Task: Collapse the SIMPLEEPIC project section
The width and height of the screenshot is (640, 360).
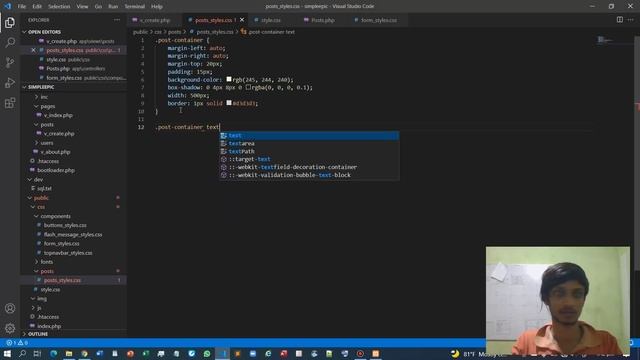Action: pos(41,87)
